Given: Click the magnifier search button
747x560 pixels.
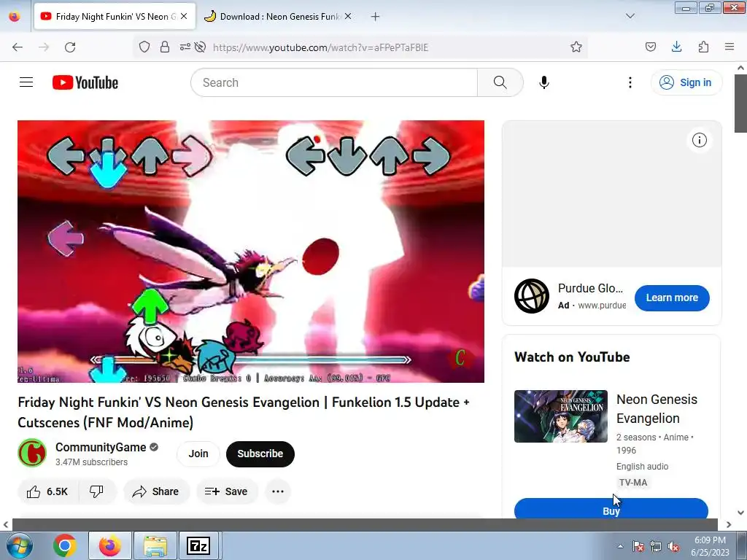Looking at the screenshot, I should tap(500, 82).
